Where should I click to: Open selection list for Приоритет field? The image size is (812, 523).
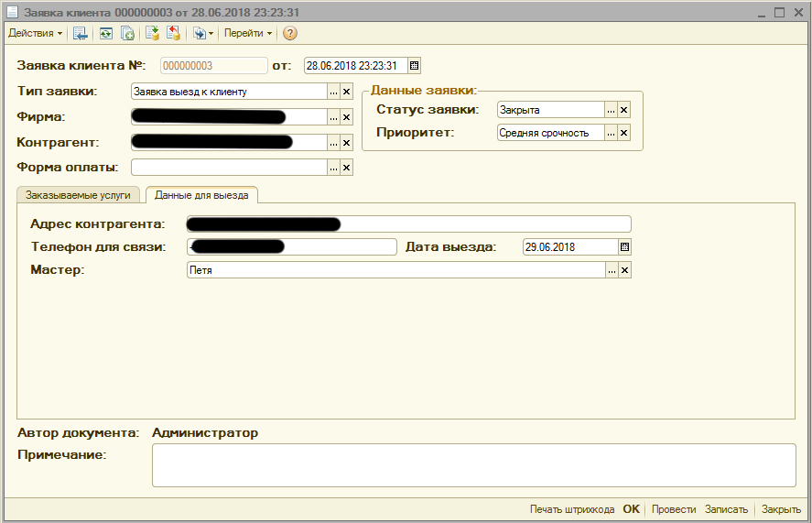611,133
